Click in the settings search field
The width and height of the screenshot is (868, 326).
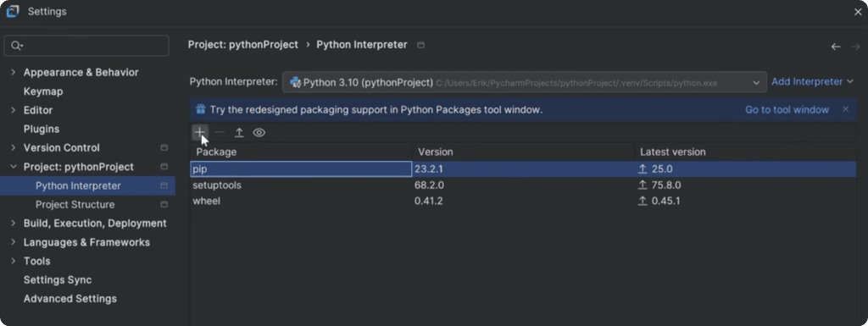coord(86,46)
